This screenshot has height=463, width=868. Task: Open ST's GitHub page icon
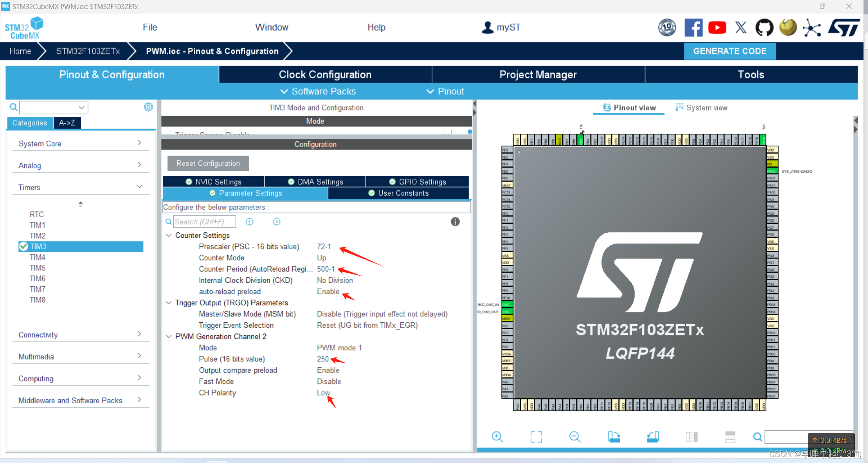click(764, 27)
